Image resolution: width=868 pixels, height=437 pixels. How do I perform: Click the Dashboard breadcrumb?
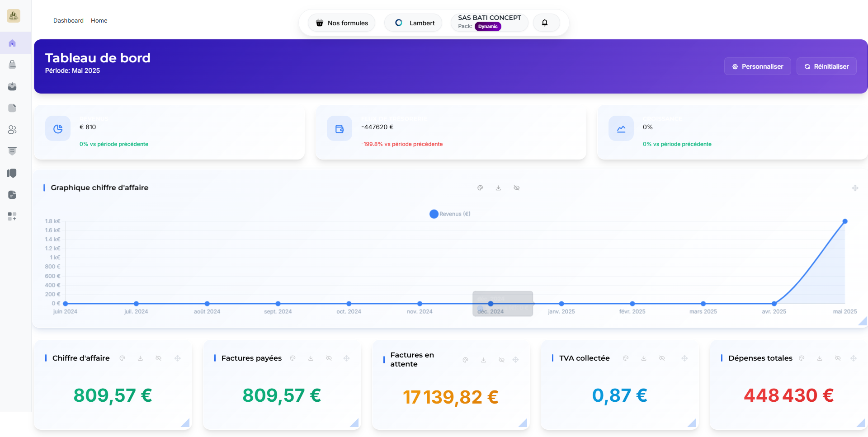pos(68,21)
